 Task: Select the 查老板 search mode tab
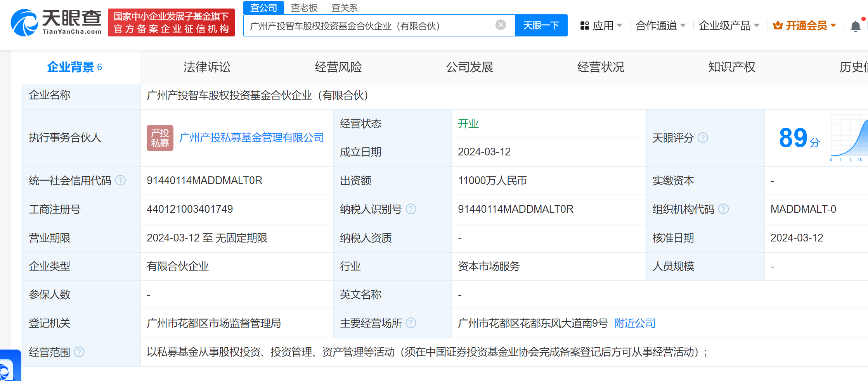[x=304, y=8]
